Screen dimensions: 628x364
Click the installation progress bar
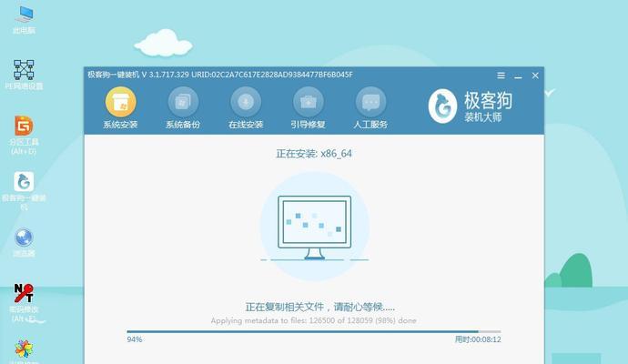(x=314, y=331)
